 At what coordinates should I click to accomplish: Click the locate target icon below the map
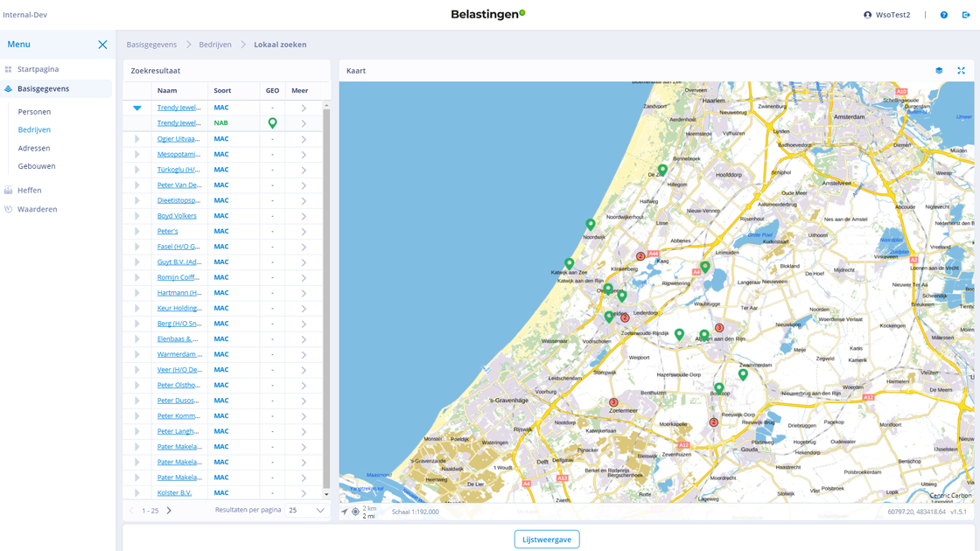pyautogui.click(x=355, y=512)
